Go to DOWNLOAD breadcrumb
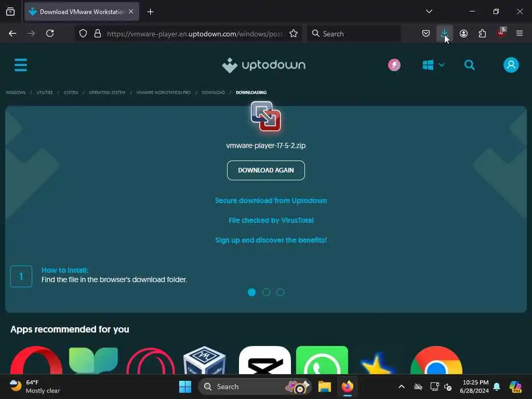Image resolution: width=532 pixels, height=399 pixels. coord(213,92)
